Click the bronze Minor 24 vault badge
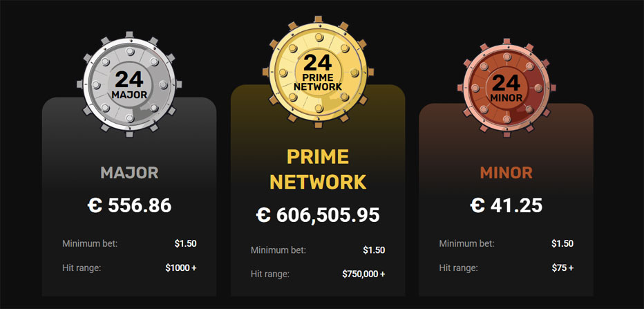Screen dimensions: 644x309 point(506,88)
